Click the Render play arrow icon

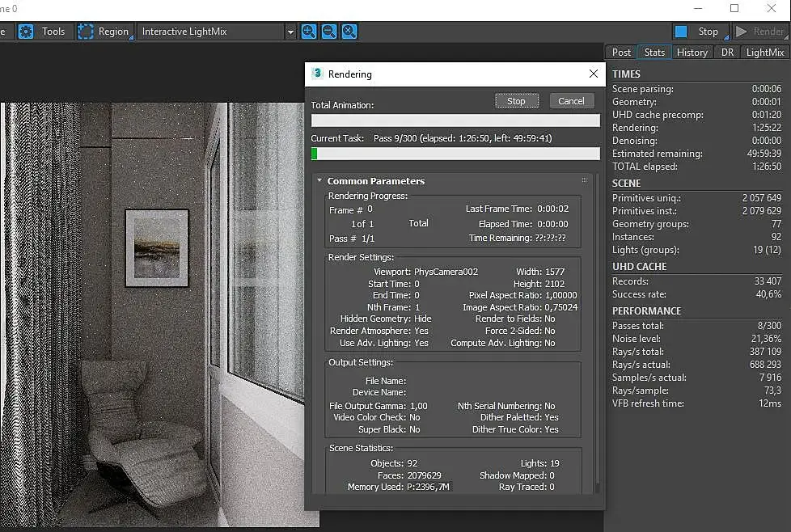pyautogui.click(x=741, y=32)
